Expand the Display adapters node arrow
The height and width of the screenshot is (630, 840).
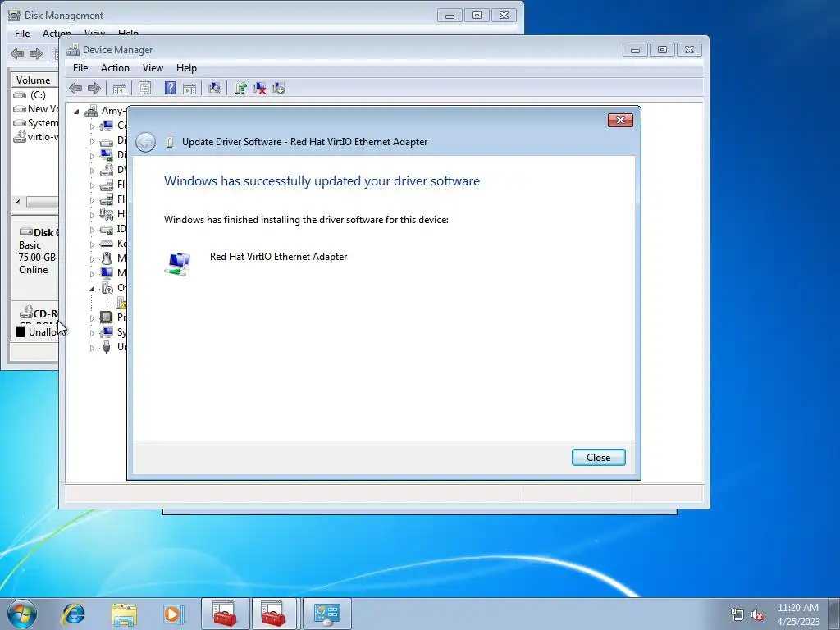tap(92, 156)
